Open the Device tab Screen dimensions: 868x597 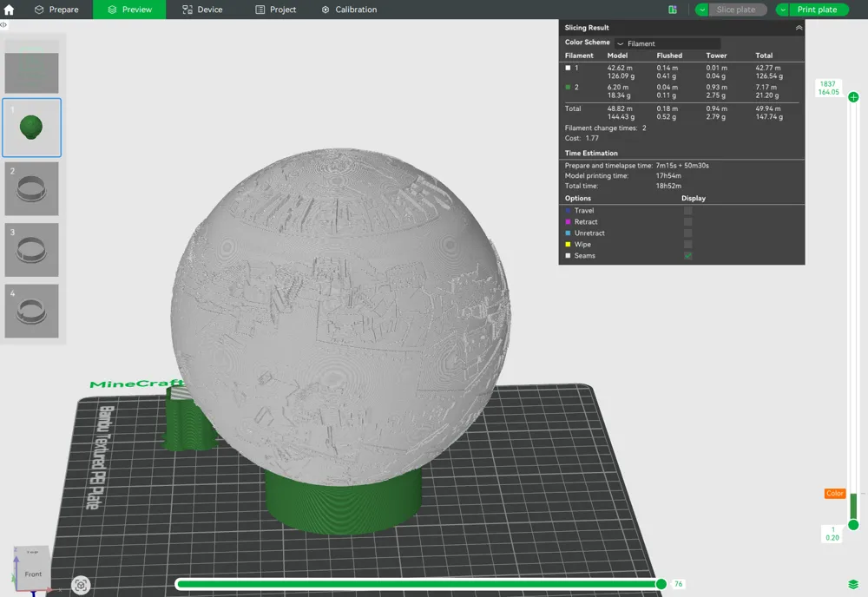click(x=202, y=10)
